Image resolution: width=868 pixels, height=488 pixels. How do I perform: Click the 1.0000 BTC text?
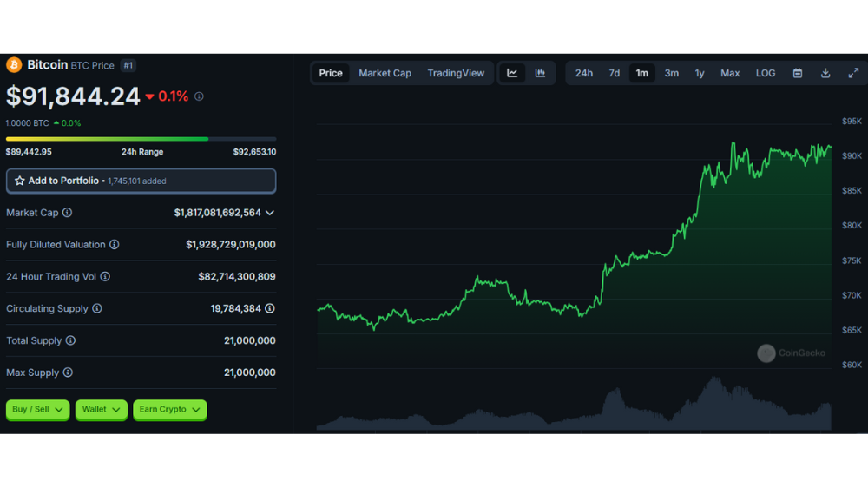27,123
